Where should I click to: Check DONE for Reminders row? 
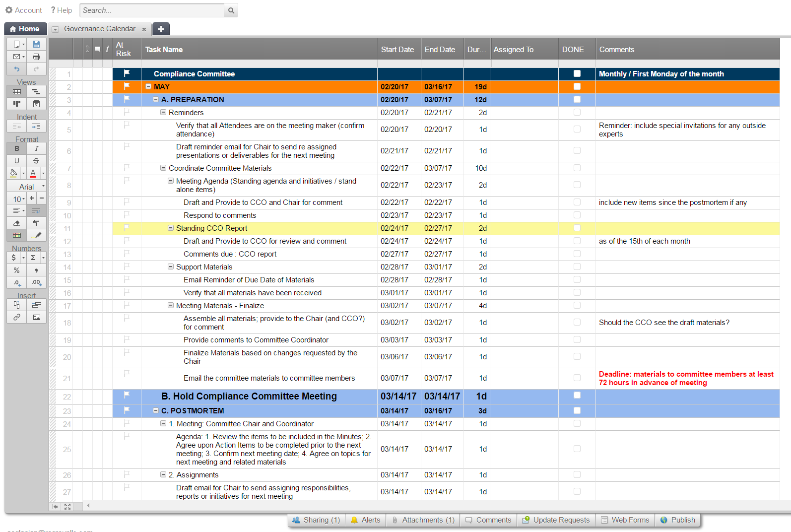pyautogui.click(x=577, y=112)
